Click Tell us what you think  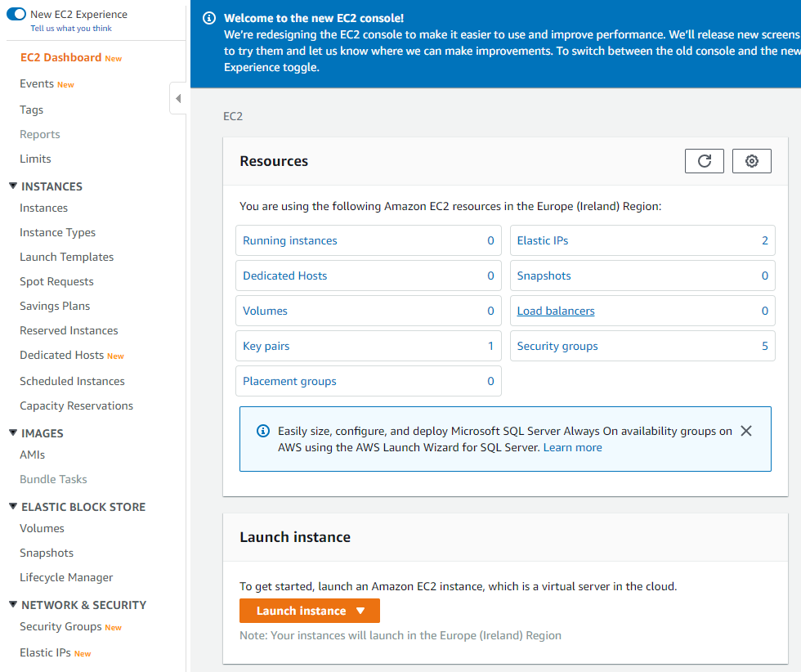71,29
